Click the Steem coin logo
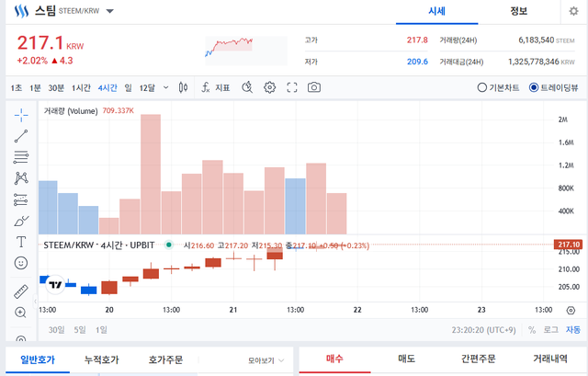The height and width of the screenshot is (376, 588). 21,11
